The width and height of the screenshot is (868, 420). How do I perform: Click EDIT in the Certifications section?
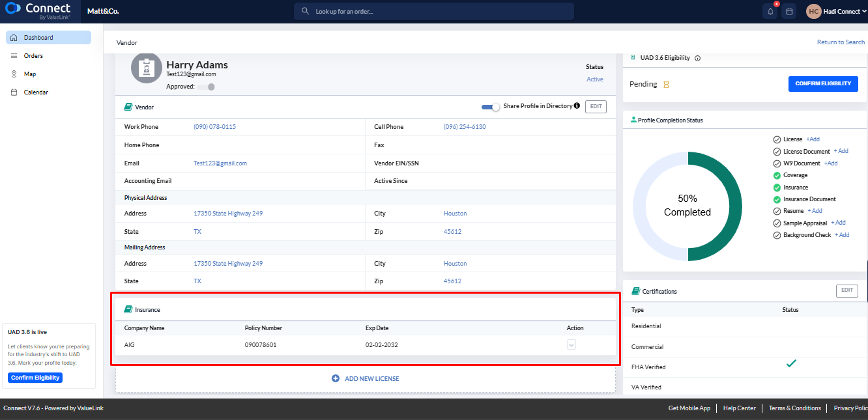click(847, 290)
